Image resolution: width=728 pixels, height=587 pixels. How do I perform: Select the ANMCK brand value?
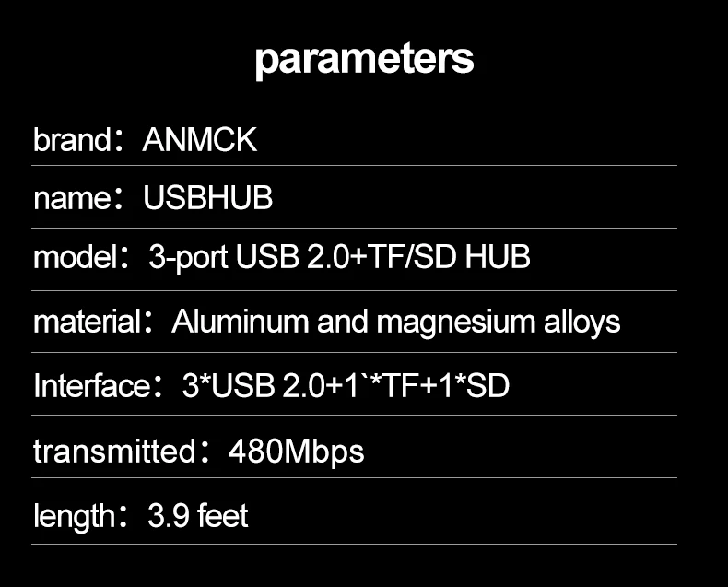coord(200,140)
